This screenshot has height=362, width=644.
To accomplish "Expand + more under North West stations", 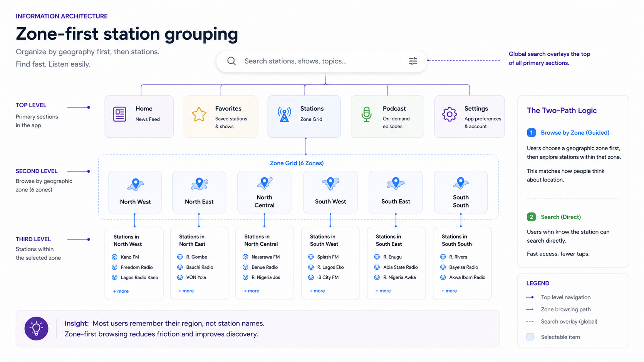I will [x=121, y=291].
